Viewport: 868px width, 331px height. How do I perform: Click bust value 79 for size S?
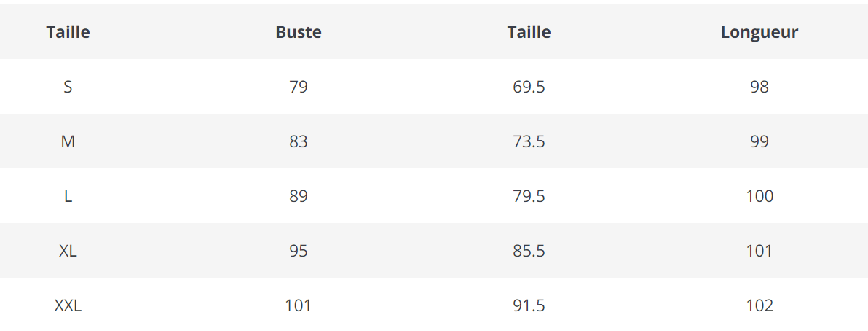[x=299, y=87]
